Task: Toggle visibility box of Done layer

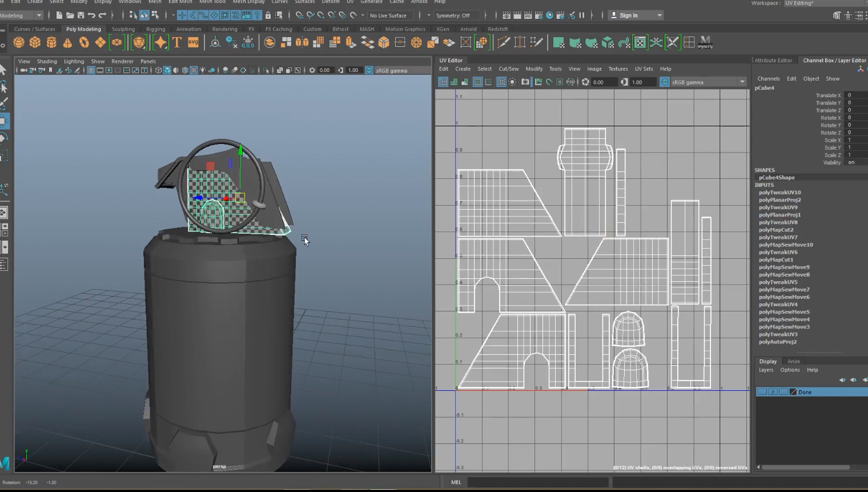Action: pos(762,392)
